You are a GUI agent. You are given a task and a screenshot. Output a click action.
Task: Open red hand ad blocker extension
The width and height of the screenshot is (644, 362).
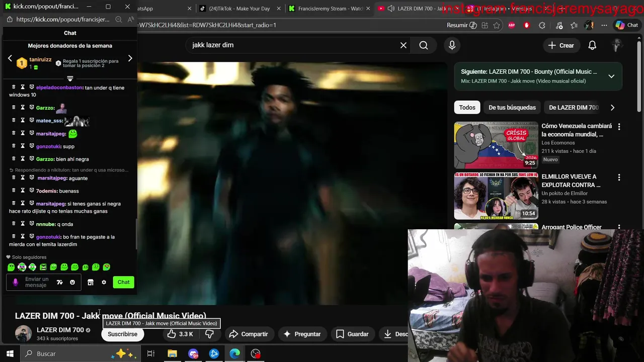[527, 25]
